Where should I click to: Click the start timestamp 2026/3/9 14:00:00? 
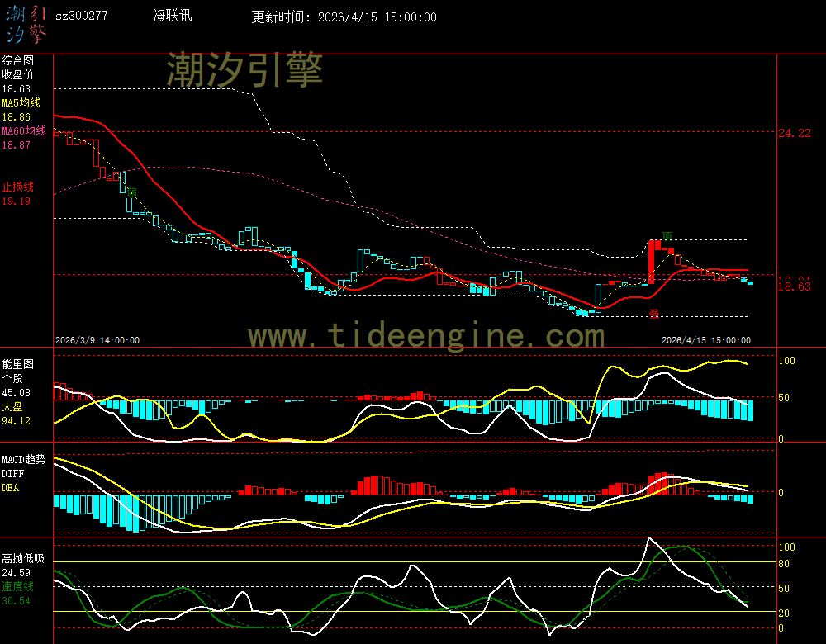(x=97, y=339)
